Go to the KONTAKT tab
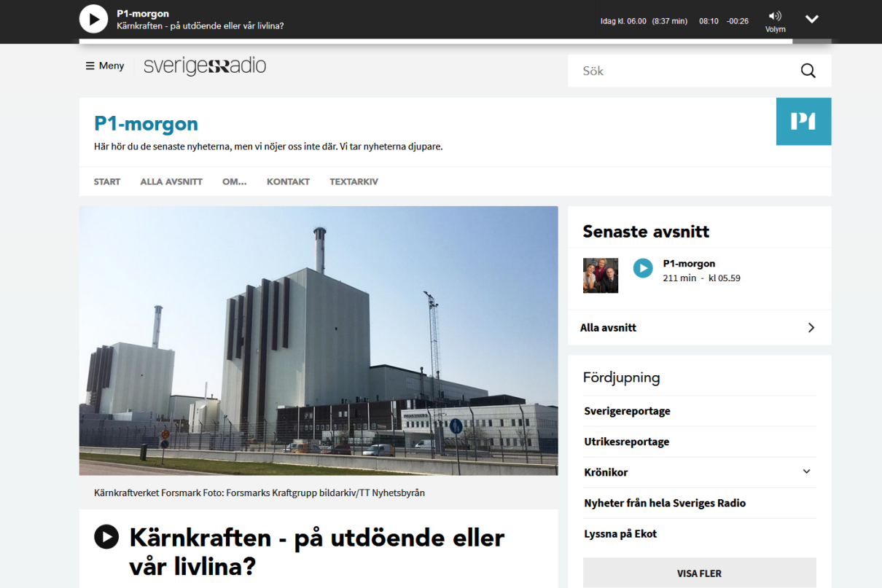The width and height of the screenshot is (882, 588). (x=288, y=181)
